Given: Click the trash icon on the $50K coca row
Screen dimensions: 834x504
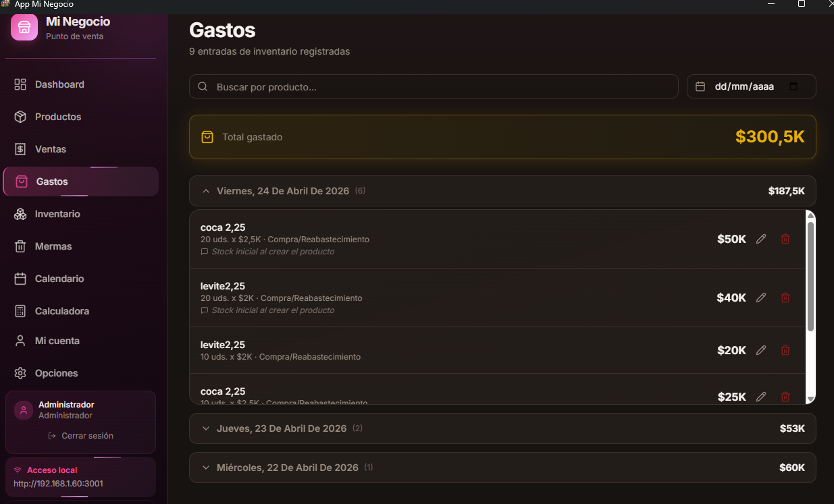Looking at the screenshot, I should click(x=785, y=239).
